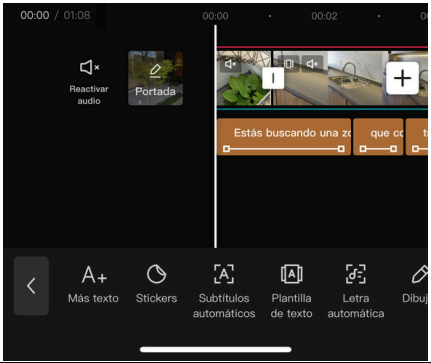Image resolution: width=431 pixels, height=363 pixels.
Task: Click the mute icon on the kitchen clip
Action: [312, 64]
